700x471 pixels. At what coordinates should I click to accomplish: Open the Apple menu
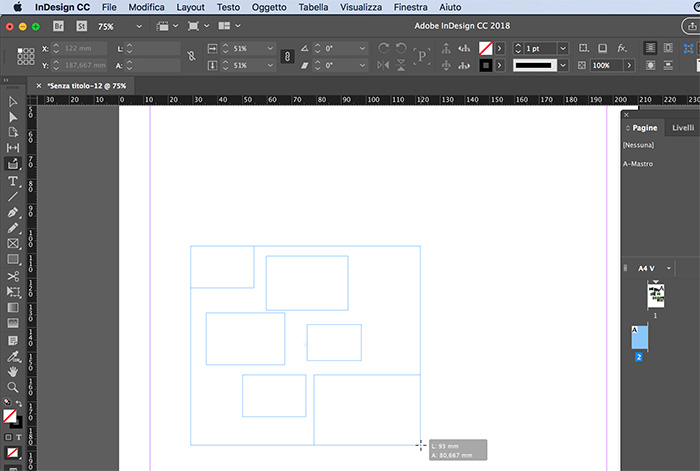(x=17, y=7)
